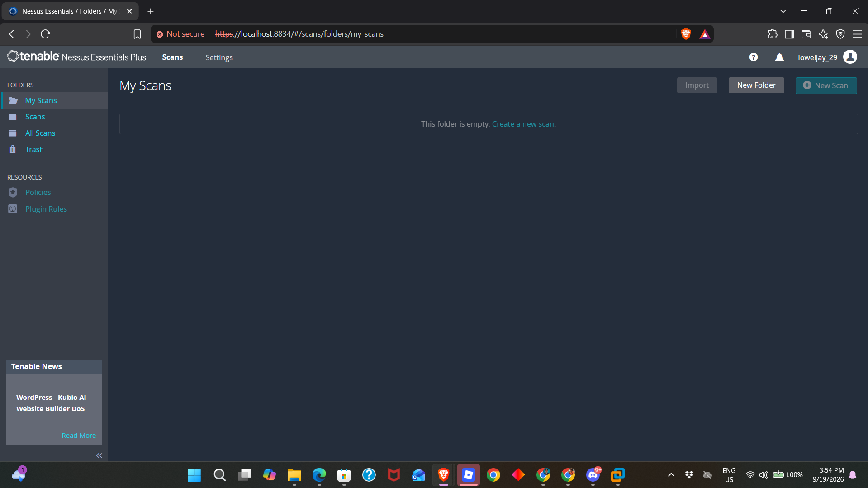Open the Brave VPN shield icon
The height and width of the screenshot is (488, 868).
pos(840,34)
